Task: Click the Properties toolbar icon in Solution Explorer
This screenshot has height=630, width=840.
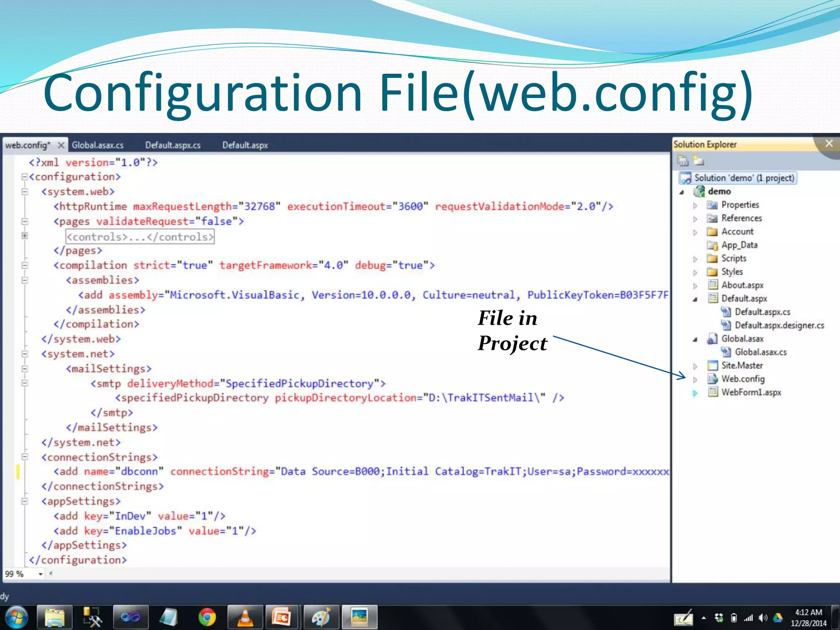Action: click(x=683, y=161)
